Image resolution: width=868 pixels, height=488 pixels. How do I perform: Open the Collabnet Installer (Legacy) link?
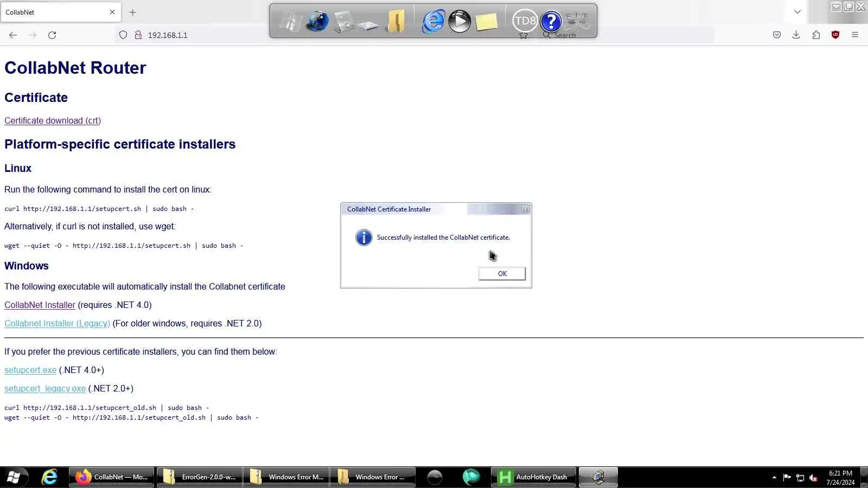tap(57, 323)
